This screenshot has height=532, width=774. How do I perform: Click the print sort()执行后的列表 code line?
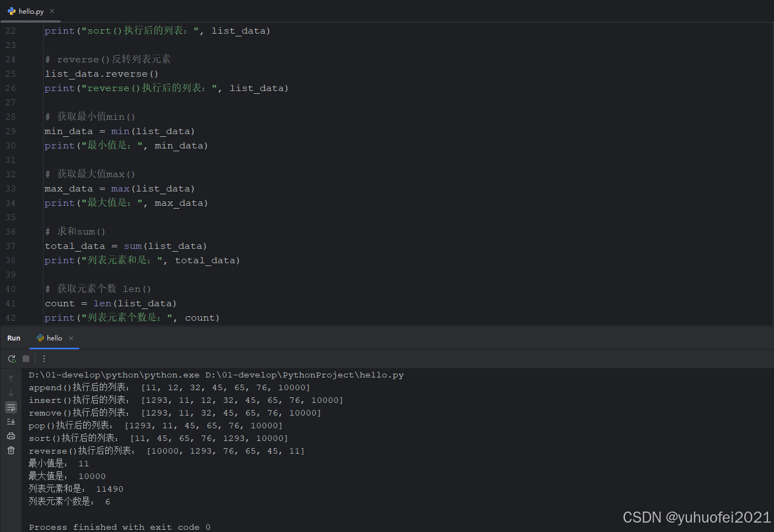[x=158, y=30]
